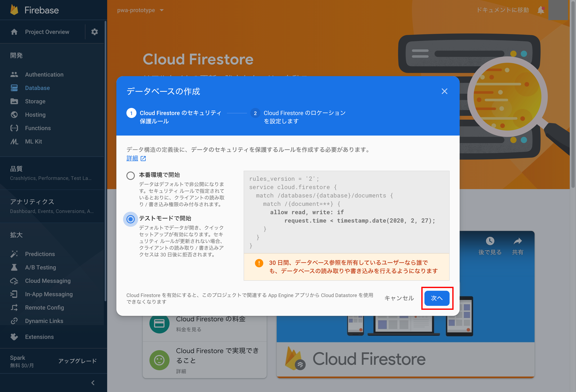
Task: Open Cloud Messaging
Action: tap(48, 281)
